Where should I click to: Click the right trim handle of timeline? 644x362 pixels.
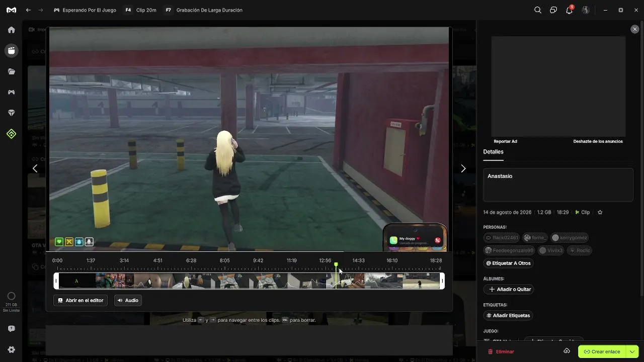click(x=442, y=281)
